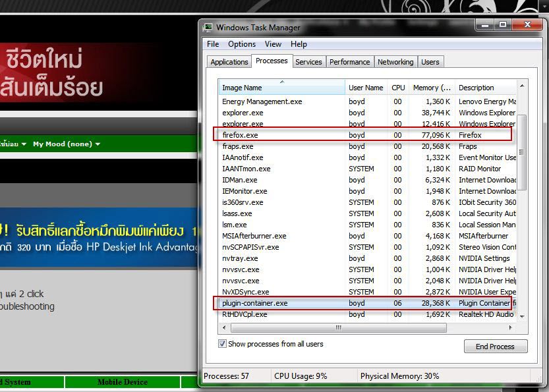Click the 77,096 K memory value
The image size is (549, 392).
[x=436, y=135]
